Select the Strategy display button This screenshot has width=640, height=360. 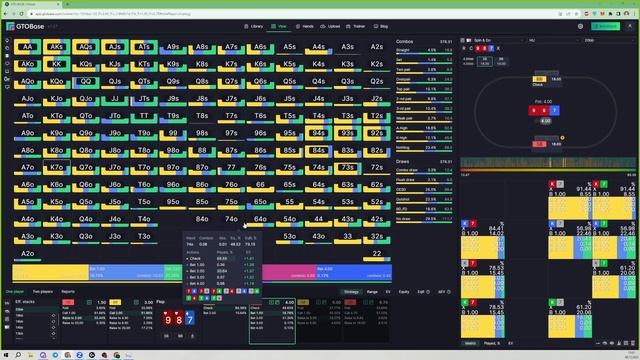tap(351, 292)
